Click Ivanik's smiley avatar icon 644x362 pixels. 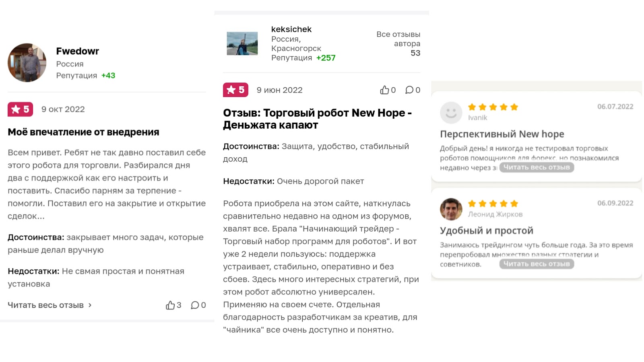[x=451, y=112]
